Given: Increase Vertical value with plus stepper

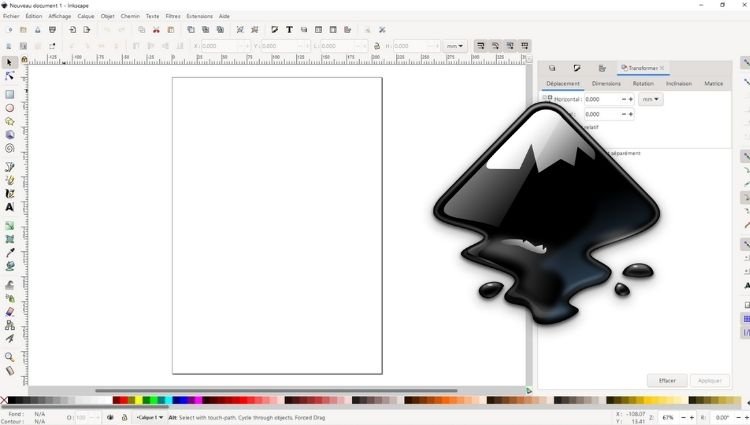Looking at the screenshot, I should 631,114.
